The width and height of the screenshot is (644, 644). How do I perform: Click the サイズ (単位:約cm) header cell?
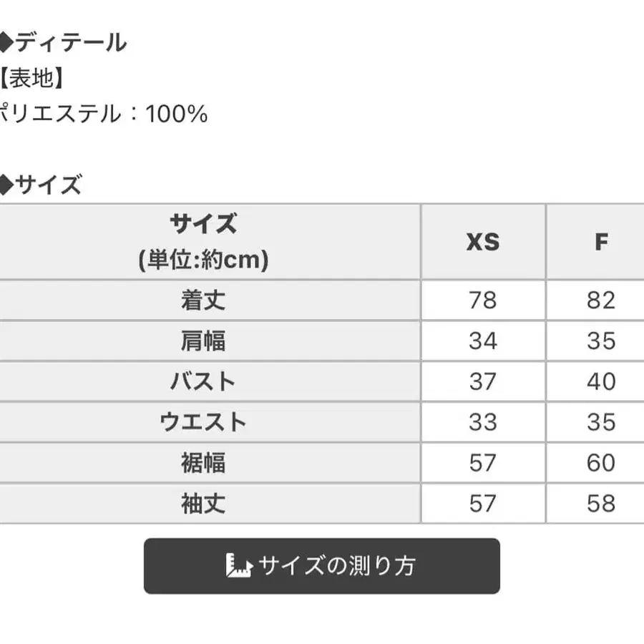tap(203, 242)
